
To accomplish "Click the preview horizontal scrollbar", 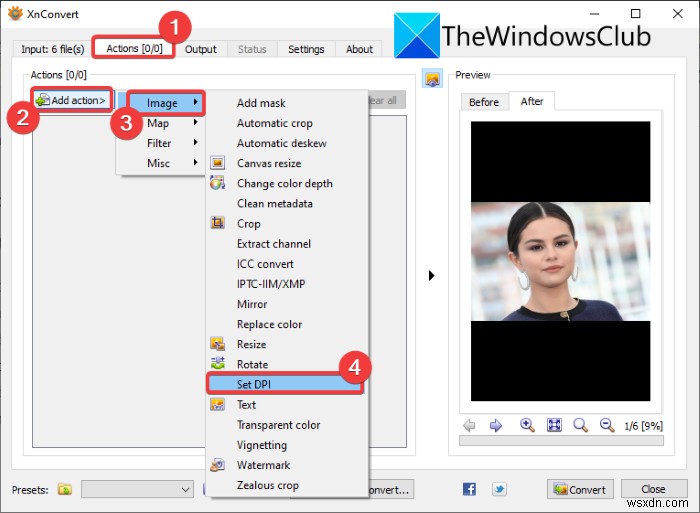I will point(561,441).
